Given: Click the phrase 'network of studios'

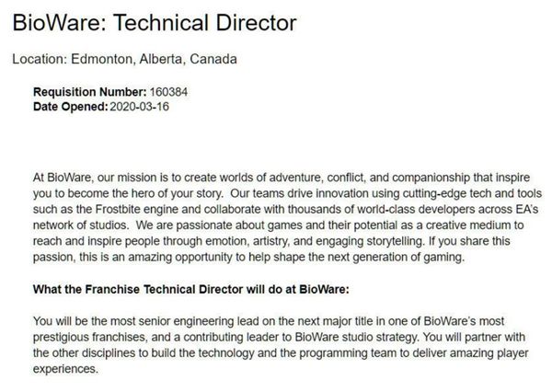Looking at the screenshot, I should tap(81, 225).
